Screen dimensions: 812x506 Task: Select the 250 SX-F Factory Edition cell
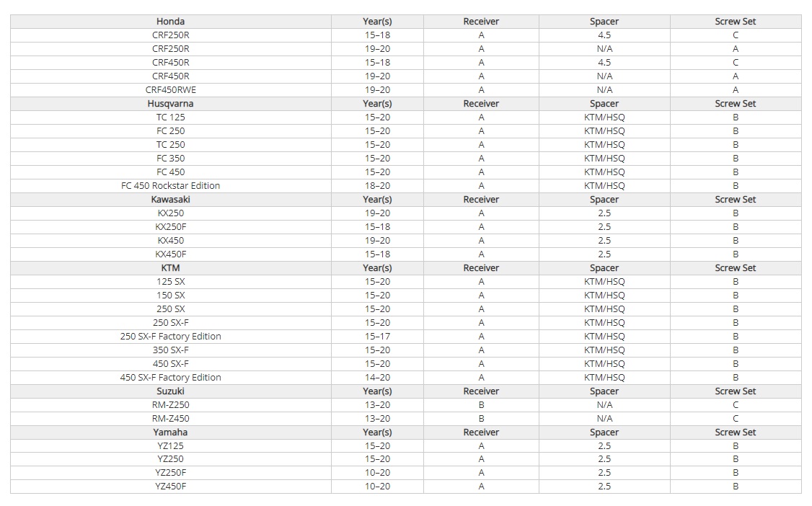coord(170,337)
